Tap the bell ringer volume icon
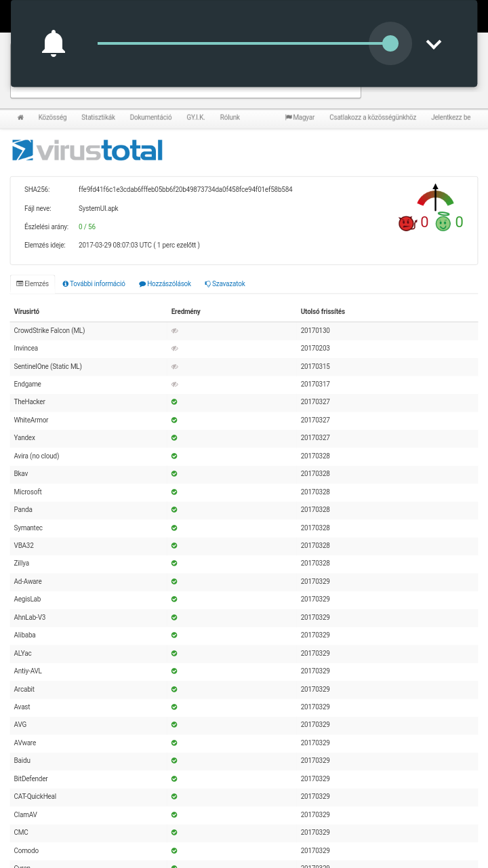 [54, 43]
